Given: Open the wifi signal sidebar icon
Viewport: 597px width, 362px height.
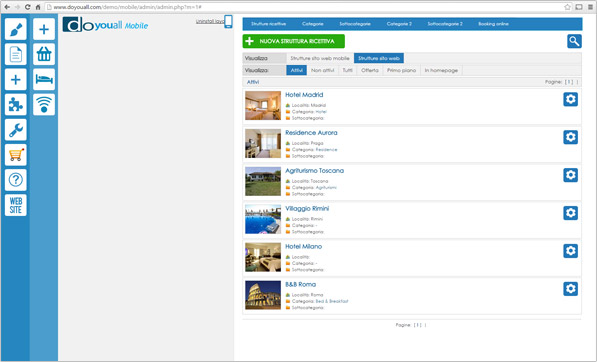Looking at the screenshot, I should pyautogui.click(x=44, y=105).
